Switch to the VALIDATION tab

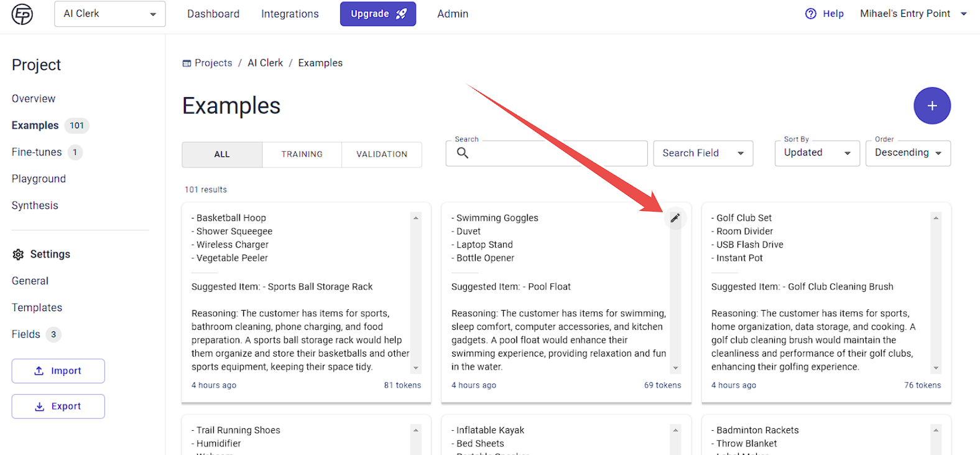382,154
